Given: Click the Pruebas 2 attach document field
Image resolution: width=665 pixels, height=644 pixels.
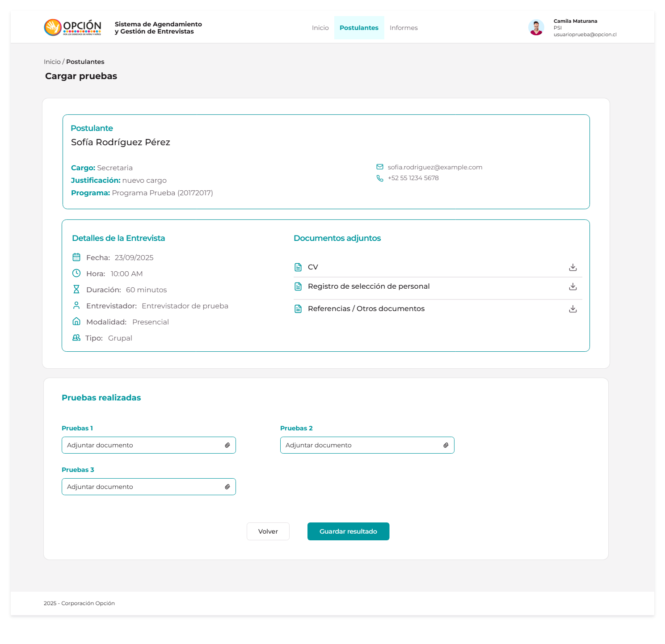Looking at the screenshot, I should [x=361, y=445].
